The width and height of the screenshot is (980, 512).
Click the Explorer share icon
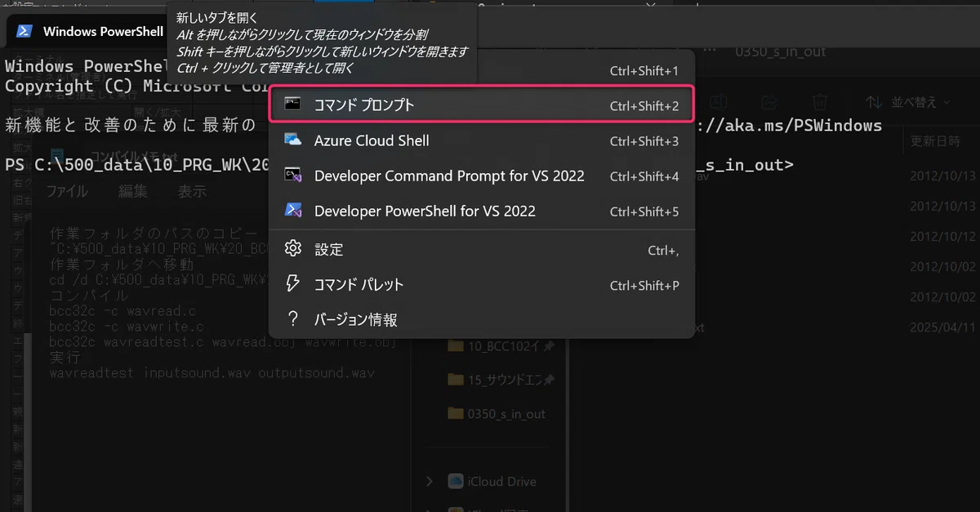[x=768, y=102]
